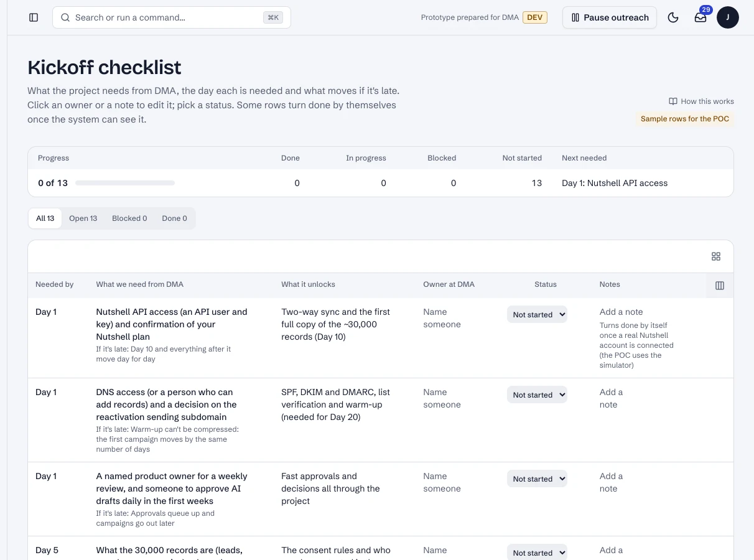Click Prototype prepared for DMA text
This screenshot has height=560, width=754.
click(470, 17)
